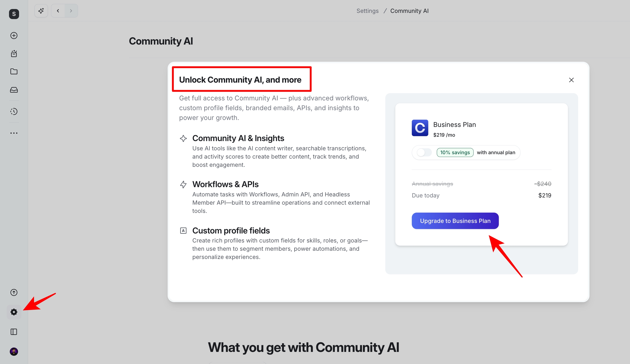Click the Workflows & APIs heading

[x=225, y=184]
